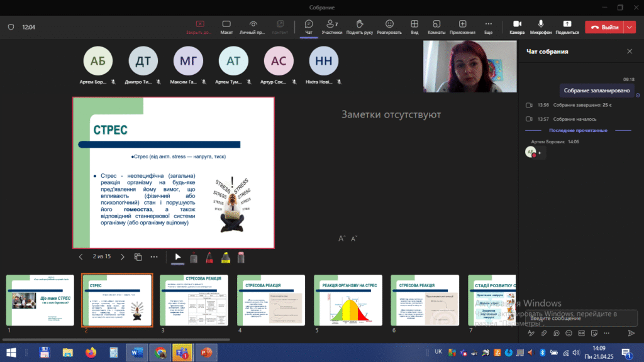This screenshot has height=362, width=644.
Task: Open slide 1 thumbnail 'Що таке СТРЕС'
Action: [40, 300]
